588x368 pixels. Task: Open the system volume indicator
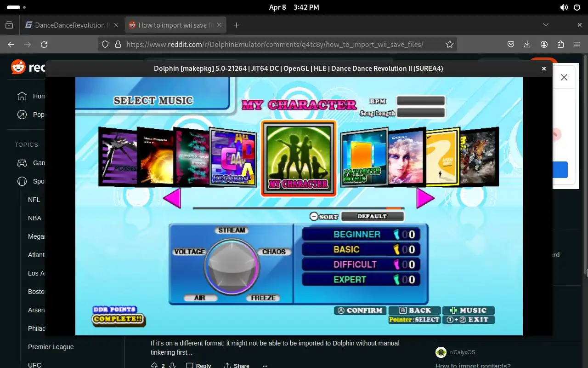coord(564,7)
